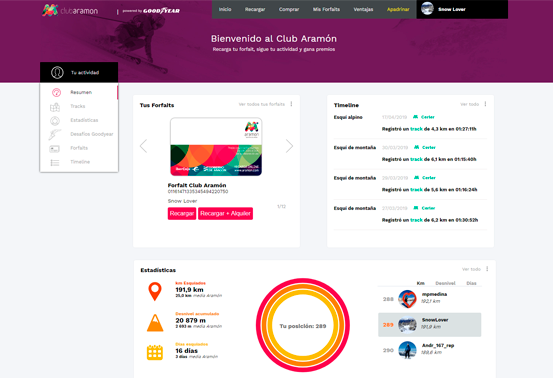Click the 191,9 km value
553x378 pixels.
(189, 289)
